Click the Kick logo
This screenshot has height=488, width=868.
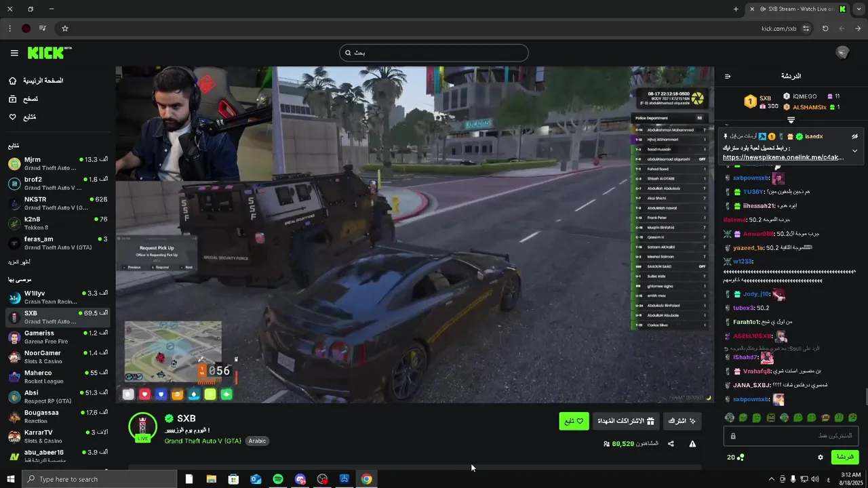[50, 53]
